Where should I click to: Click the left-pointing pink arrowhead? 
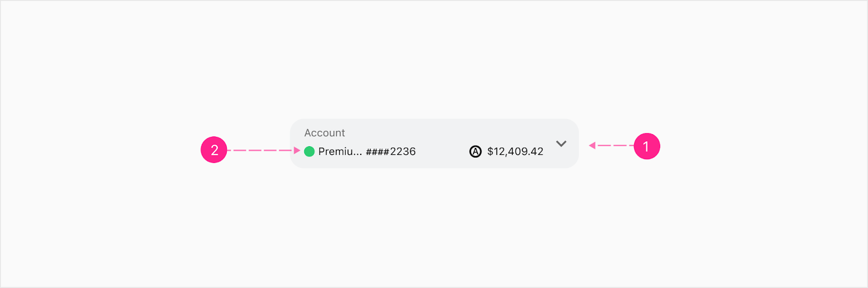592,146
